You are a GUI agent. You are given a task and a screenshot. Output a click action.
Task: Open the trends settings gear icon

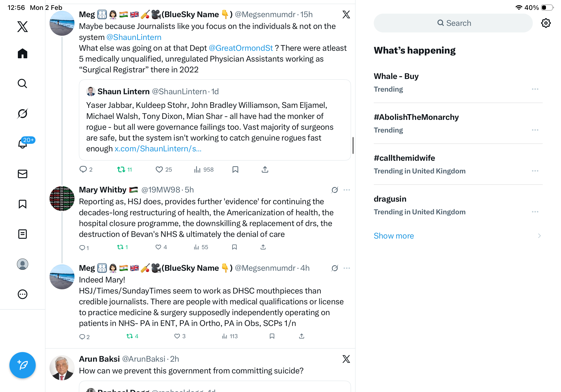point(546,23)
